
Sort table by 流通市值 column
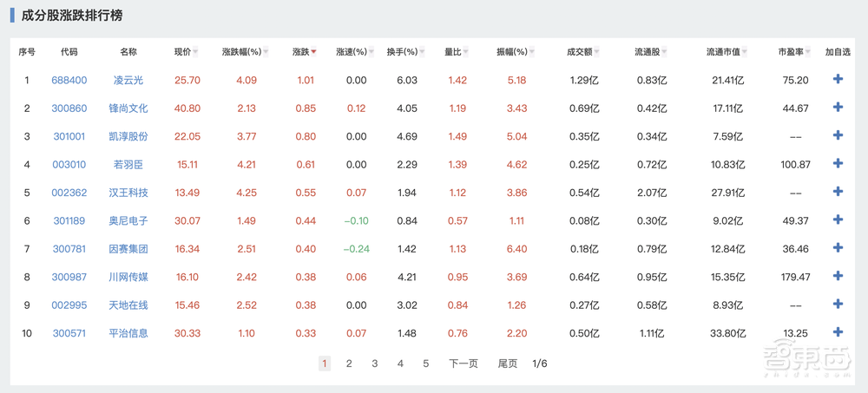pos(727,52)
